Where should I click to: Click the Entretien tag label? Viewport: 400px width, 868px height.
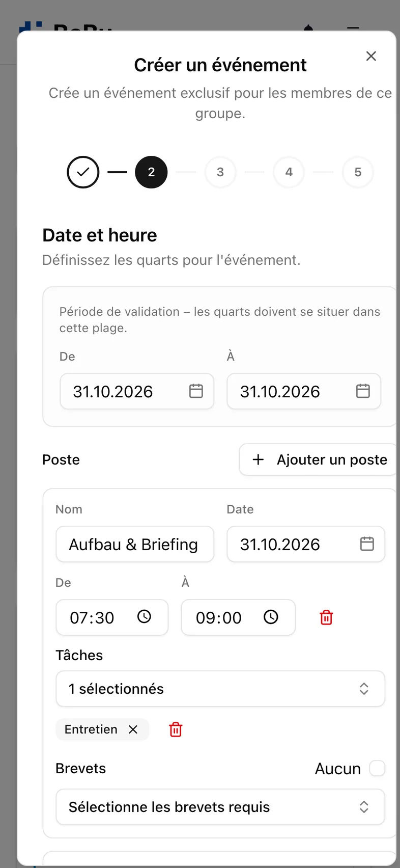pyautogui.click(x=91, y=729)
